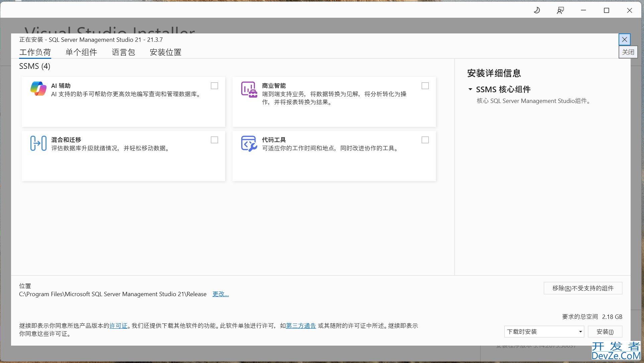
Task: Click the 混合和迁移 migration icon
Action: point(38,143)
